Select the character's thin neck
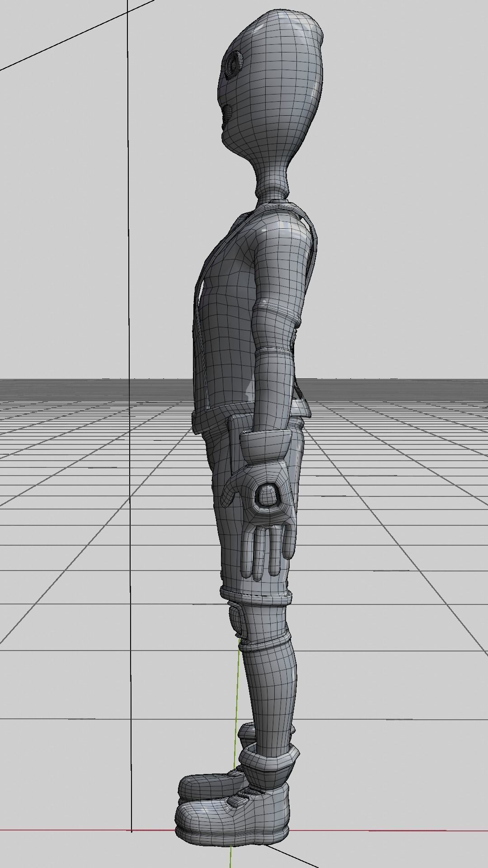488x868 pixels. click(272, 181)
